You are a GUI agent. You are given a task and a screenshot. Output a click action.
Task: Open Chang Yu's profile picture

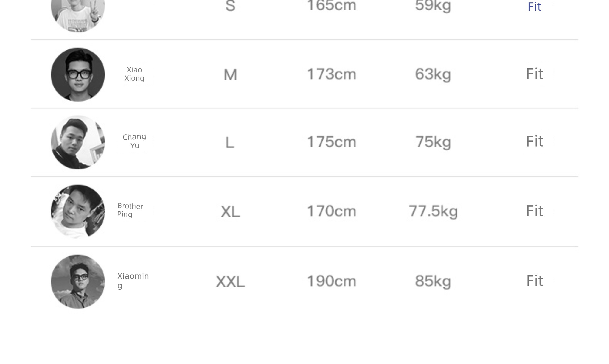click(x=78, y=142)
